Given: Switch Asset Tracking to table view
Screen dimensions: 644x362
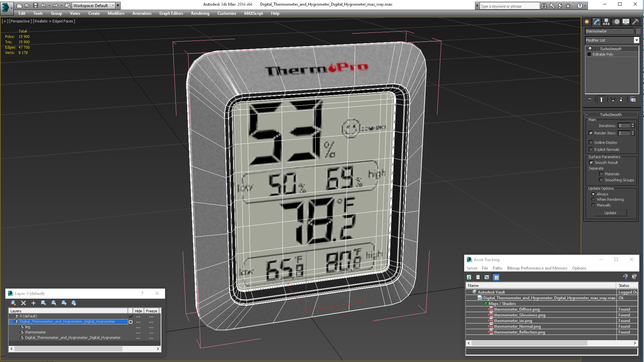Looking at the screenshot, I should tap(496, 277).
